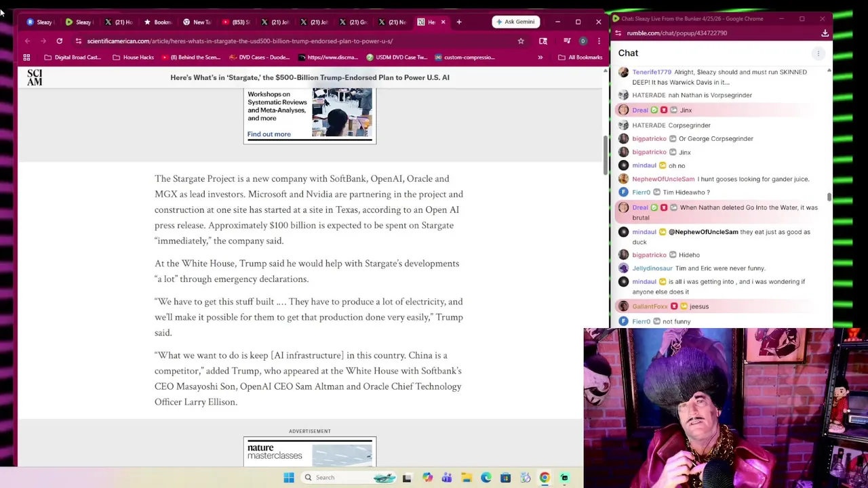Open the media control icon in toolbar

point(566,41)
